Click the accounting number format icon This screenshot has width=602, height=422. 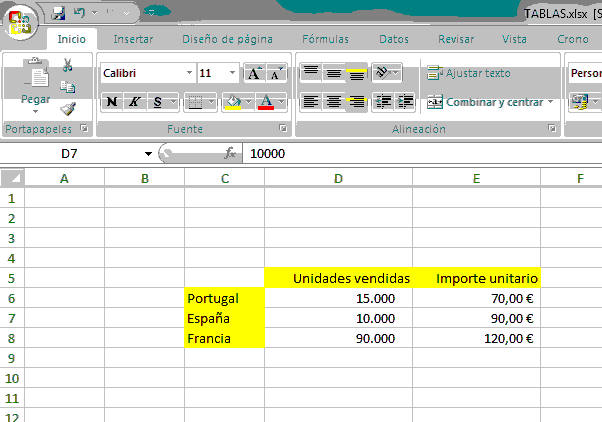[x=579, y=102]
